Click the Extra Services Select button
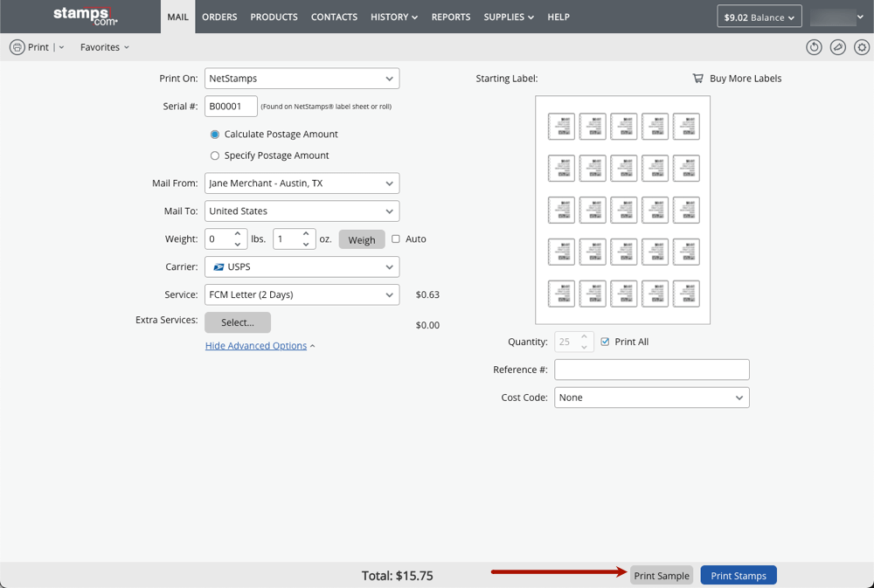The height and width of the screenshot is (588, 874). point(238,322)
